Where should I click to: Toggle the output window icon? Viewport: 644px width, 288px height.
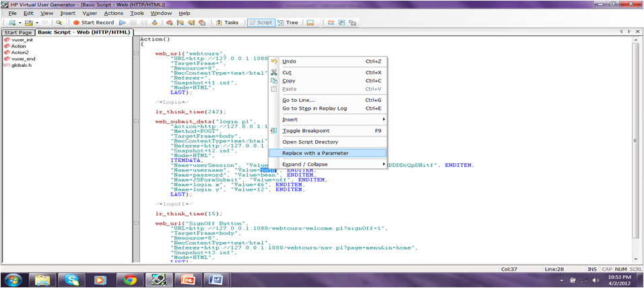310,23
